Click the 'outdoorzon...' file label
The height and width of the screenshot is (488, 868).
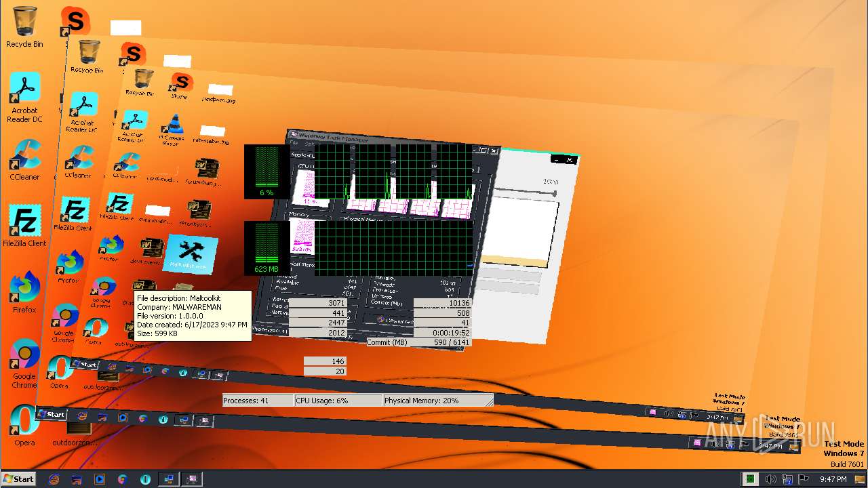[75, 443]
